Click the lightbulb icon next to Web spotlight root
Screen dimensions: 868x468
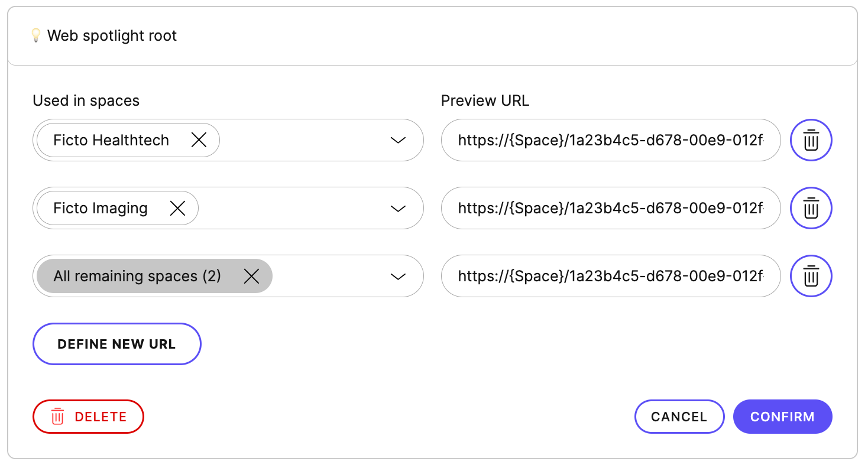[37, 35]
